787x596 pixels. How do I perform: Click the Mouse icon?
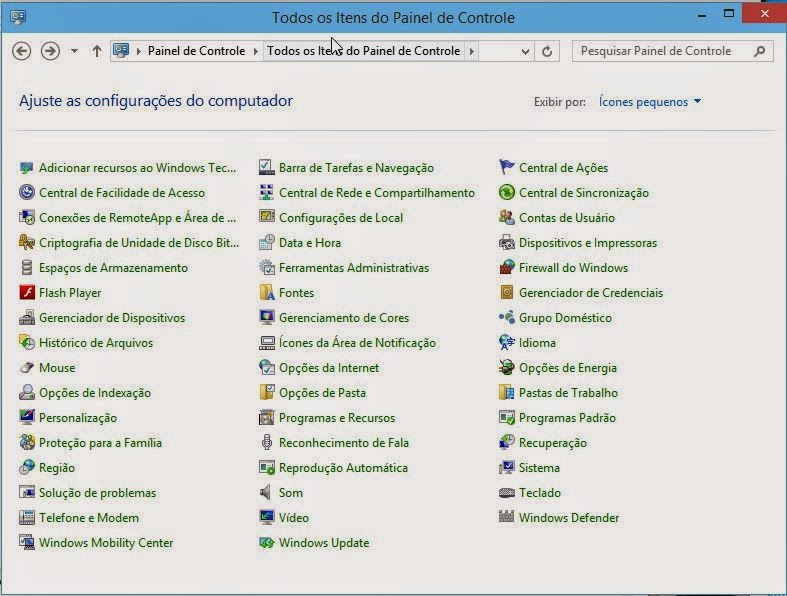pos(27,368)
